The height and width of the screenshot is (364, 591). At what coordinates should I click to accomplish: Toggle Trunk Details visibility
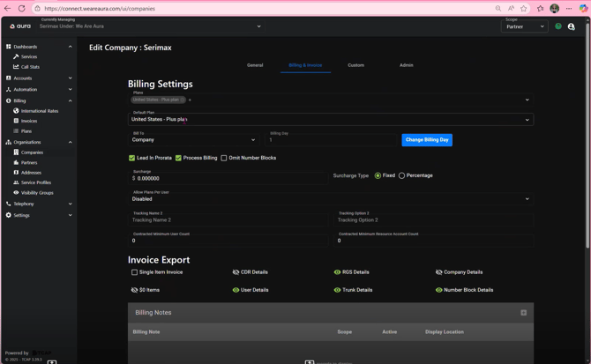[x=337, y=290]
